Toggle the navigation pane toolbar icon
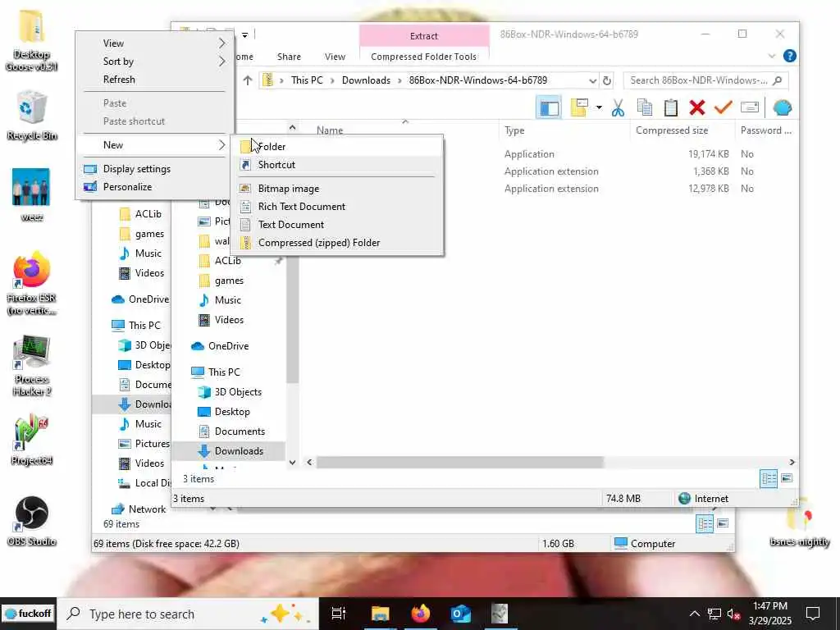The height and width of the screenshot is (630, 840). (x=549, y=108)
